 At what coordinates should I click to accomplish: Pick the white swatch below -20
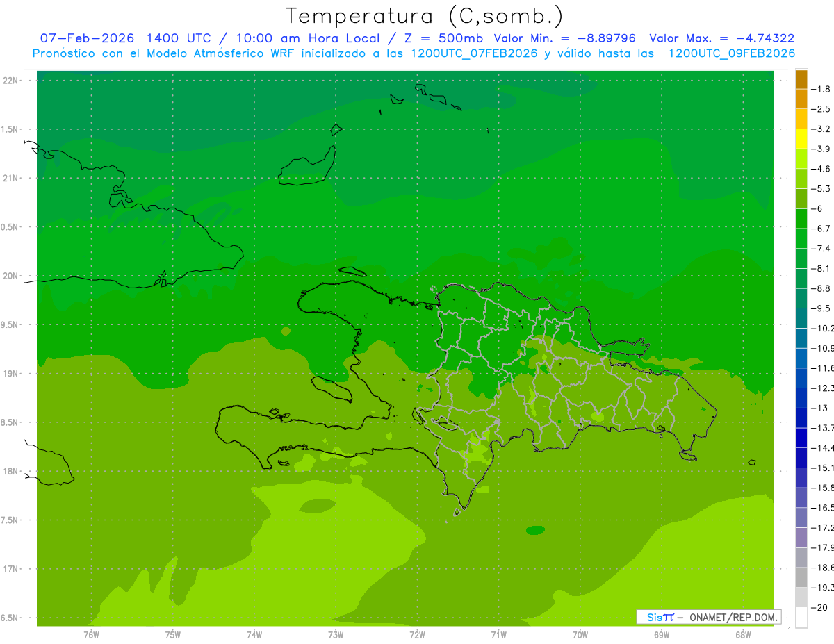click(x=801, y=617)
